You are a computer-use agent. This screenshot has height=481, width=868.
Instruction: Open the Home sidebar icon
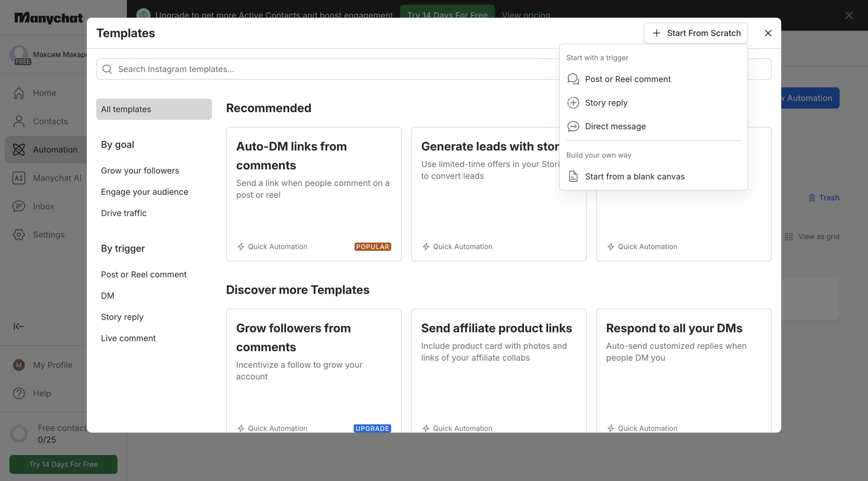click(x=19, y=93)
